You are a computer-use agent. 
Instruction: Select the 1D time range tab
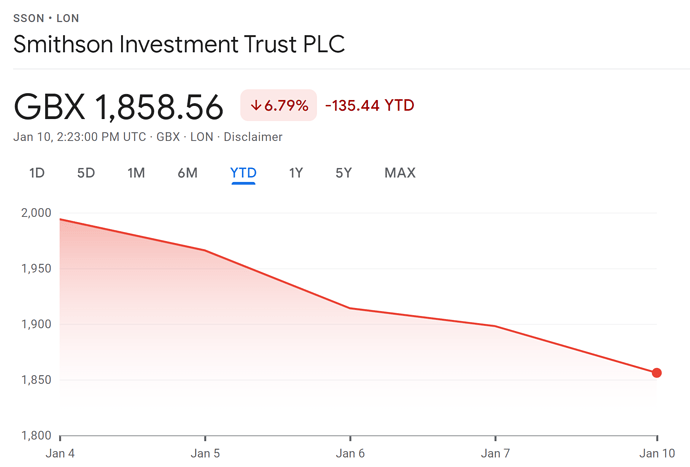(37, 173)
